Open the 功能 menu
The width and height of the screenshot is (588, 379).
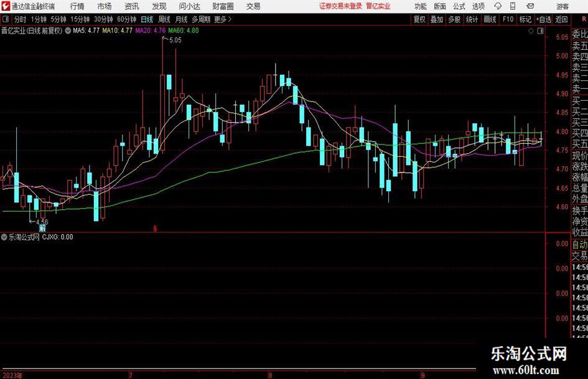point(421,6)
